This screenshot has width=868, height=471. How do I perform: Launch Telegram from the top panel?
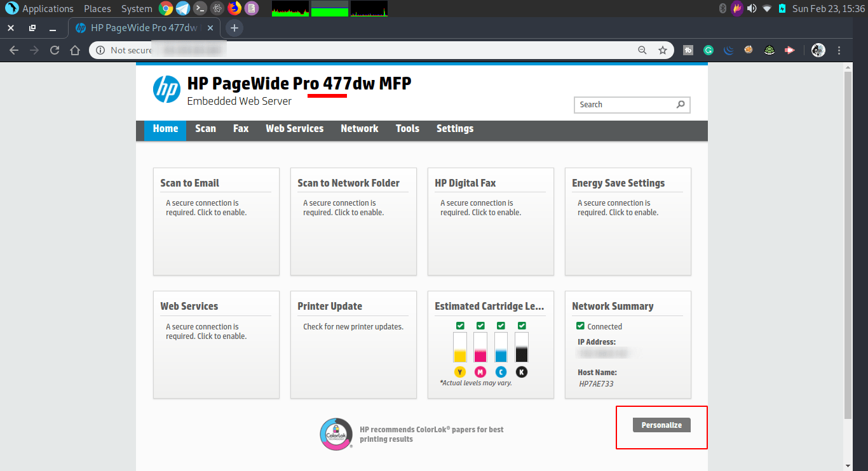coord(183,8)
